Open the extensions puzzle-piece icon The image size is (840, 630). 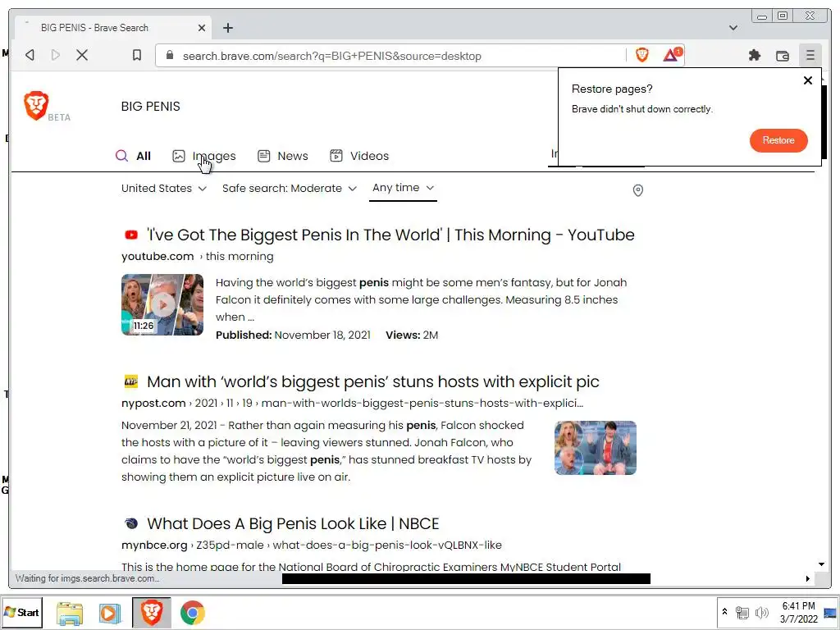tap(755, 55)
